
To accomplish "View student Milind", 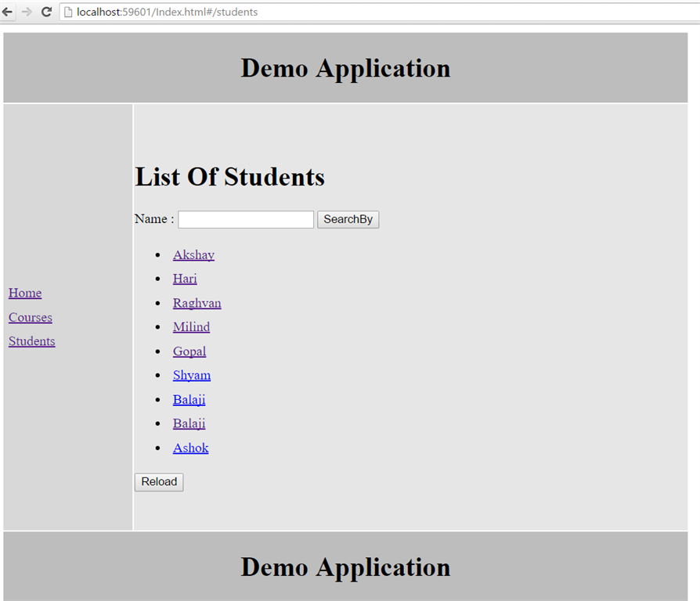I will pyautogui.click(x=191, y=327).
